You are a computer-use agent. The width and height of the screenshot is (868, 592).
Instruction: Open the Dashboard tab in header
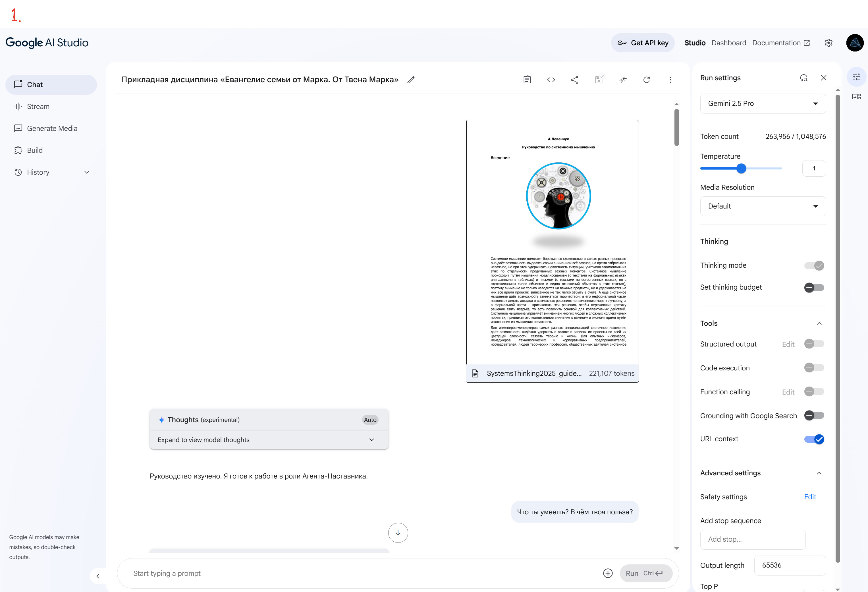point(729,43)
